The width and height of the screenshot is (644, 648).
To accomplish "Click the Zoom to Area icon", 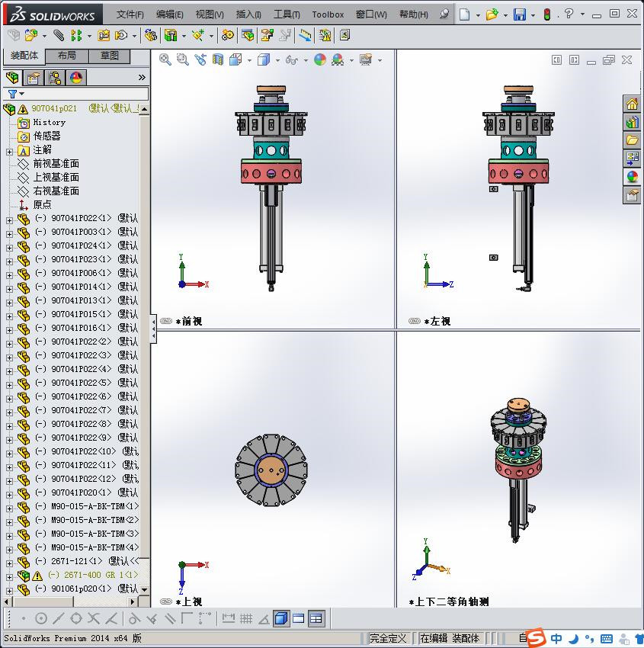I will 183,60.
